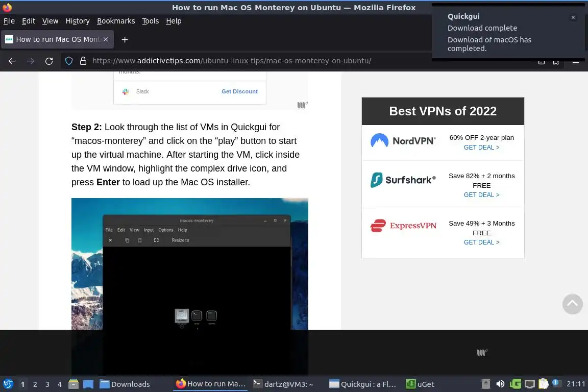Viewport: 588px width, 392px height.
Task: Switch to Downloads window in taskbar
Action: (125, 384)
